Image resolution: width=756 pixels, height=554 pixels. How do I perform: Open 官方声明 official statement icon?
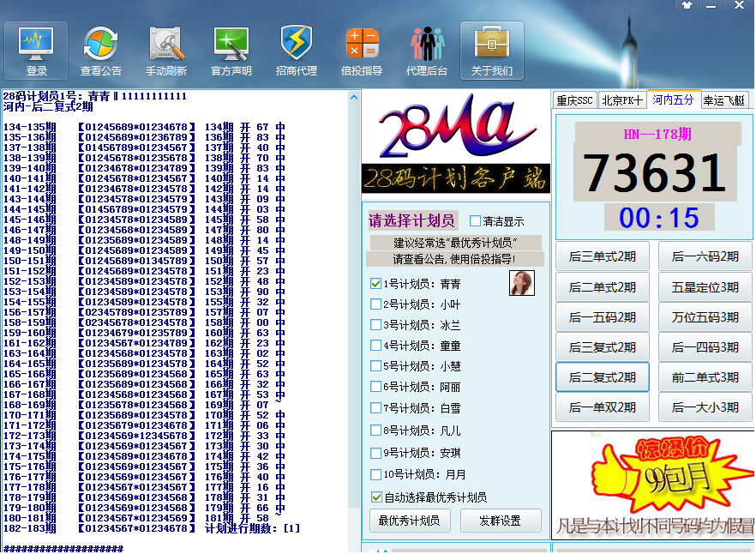[231, 43]
